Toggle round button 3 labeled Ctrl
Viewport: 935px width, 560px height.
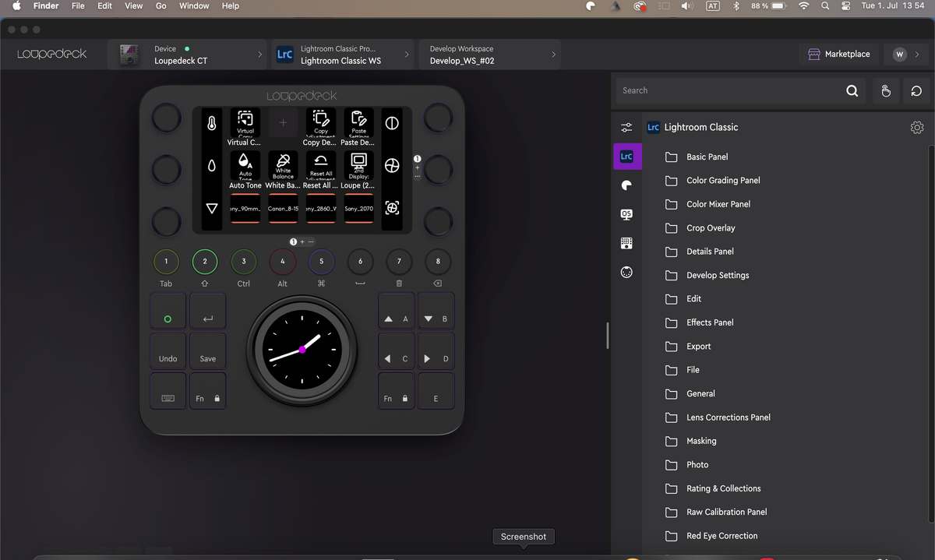(244, 262)
